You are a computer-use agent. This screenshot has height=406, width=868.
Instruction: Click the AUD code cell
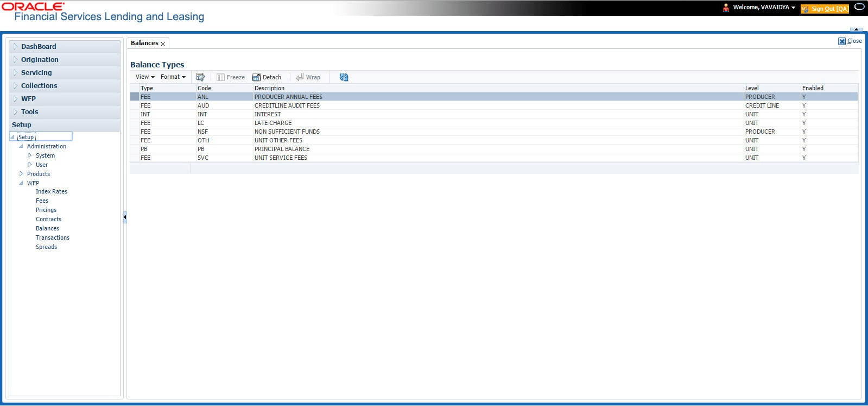click(x=224, y=105)
